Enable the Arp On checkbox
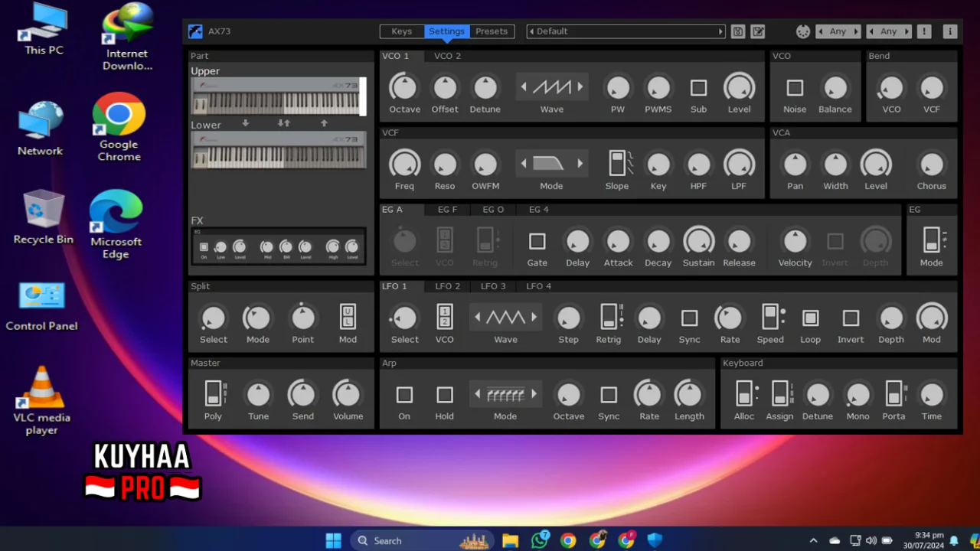Viewport: 980px width, 551px height. pyautogui.click(x=404, y=395)
